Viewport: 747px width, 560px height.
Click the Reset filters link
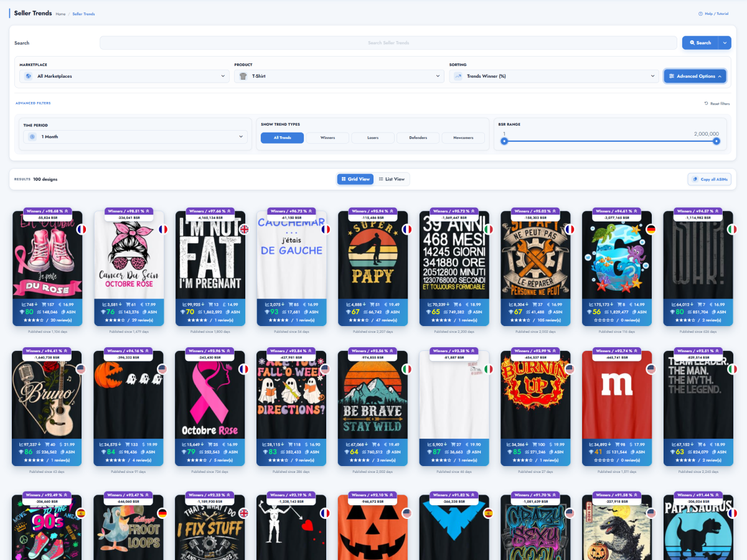coord(717,103)
